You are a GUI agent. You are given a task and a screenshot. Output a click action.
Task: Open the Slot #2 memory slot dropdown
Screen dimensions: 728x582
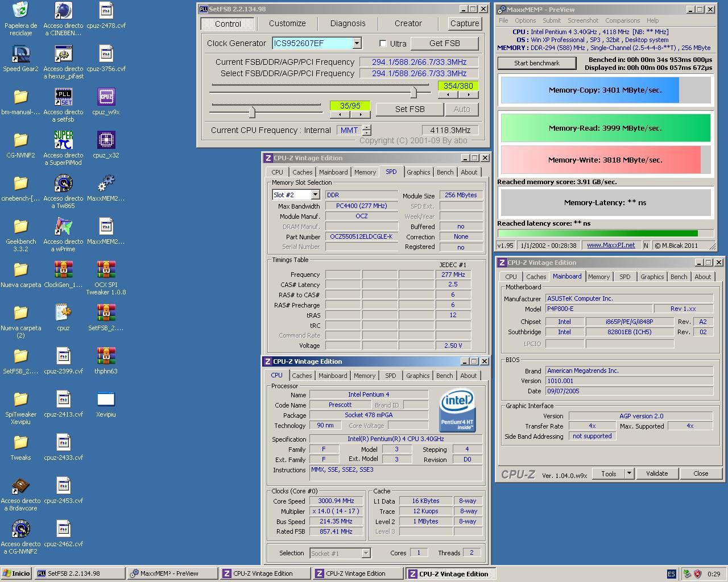(x=315, y=195)
